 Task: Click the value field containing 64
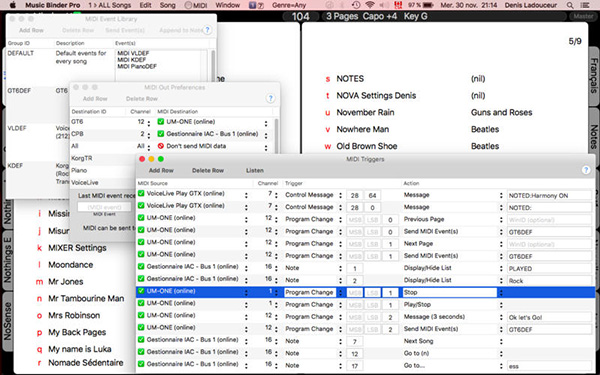(x=372, y=196)
